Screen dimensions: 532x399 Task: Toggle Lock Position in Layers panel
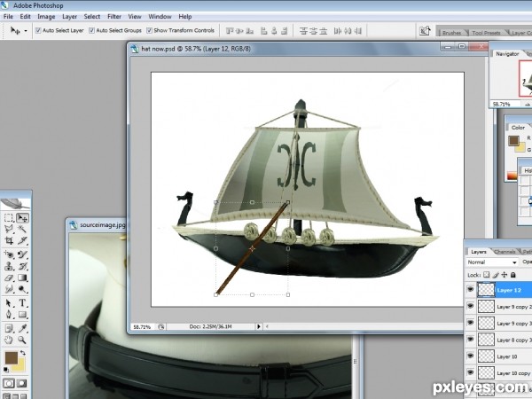(x=505, y=275)
